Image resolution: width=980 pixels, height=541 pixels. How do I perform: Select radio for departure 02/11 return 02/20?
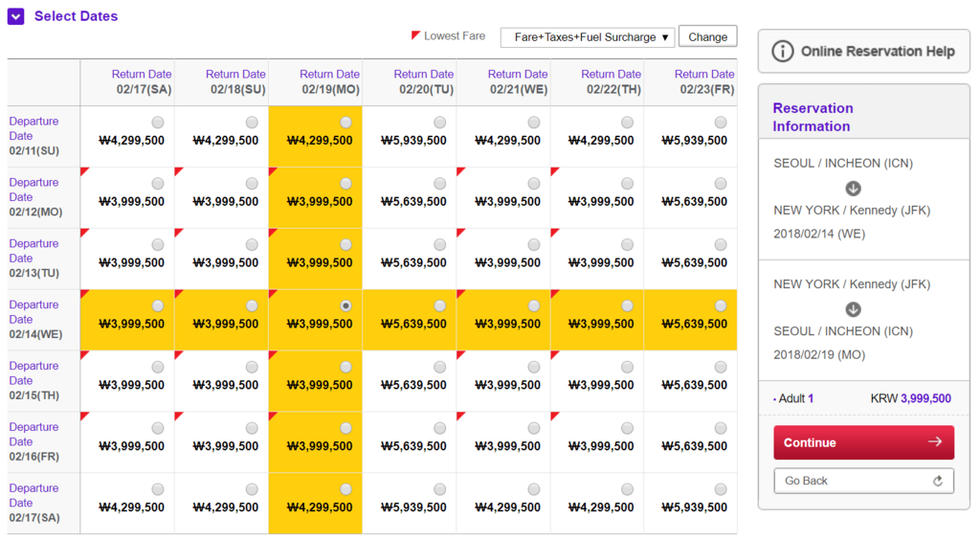(x=440, y=123)
